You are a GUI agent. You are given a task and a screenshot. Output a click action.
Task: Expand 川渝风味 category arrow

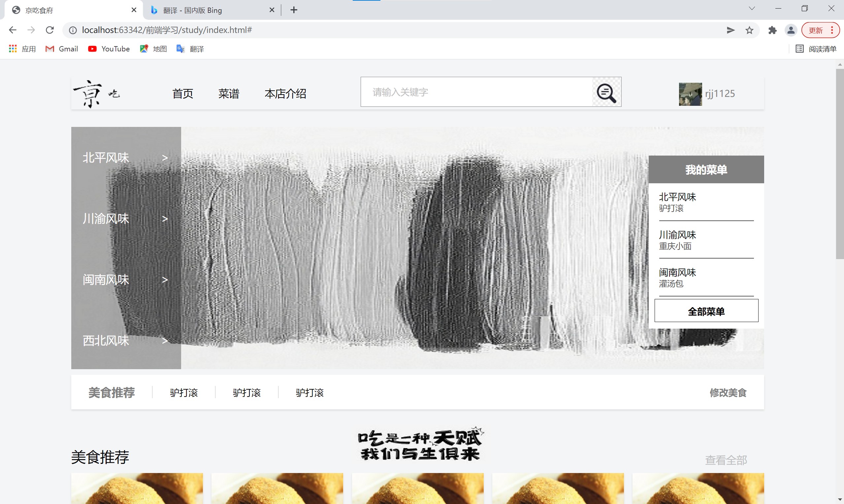click(165, 219)
